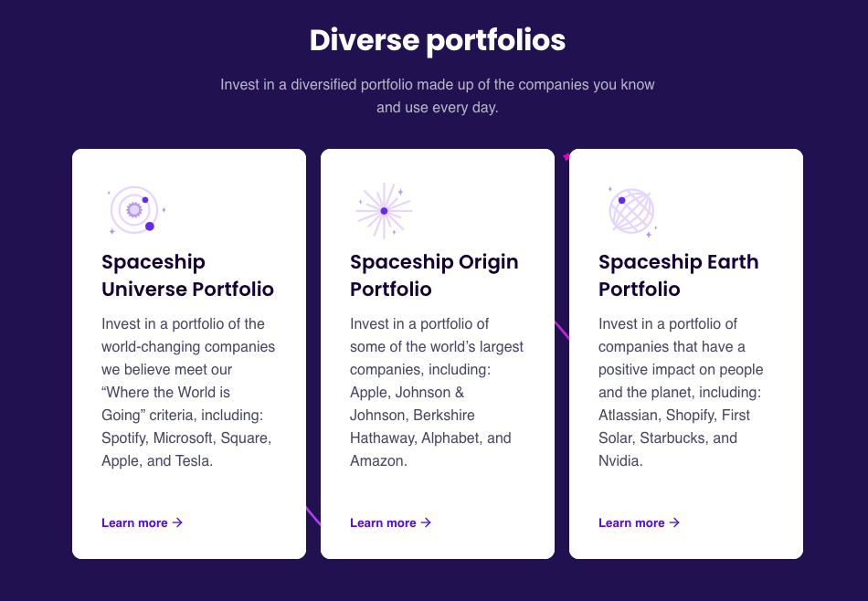868x601 pixels.
Task: Click the purple diagonal line between Universe and Origin cards
Action: coord(313,516)
